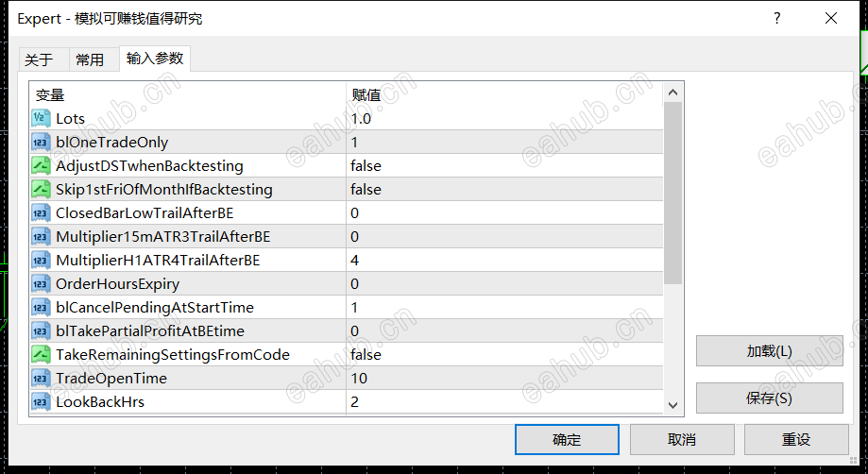This screenshot has height=474, width=868.
Task: Click the OrderHoursExpiry integer icon
Action: [41, 283]
